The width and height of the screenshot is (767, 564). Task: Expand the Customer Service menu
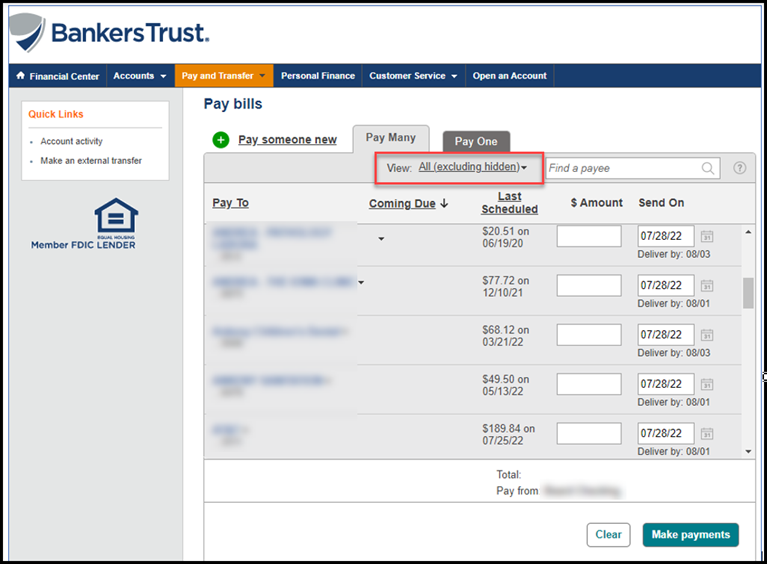pos(413,76)
